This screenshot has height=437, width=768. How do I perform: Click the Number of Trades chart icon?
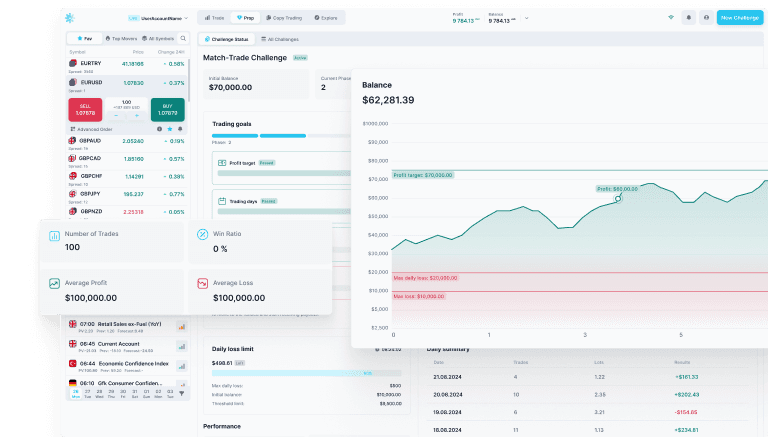coord(54,236)
